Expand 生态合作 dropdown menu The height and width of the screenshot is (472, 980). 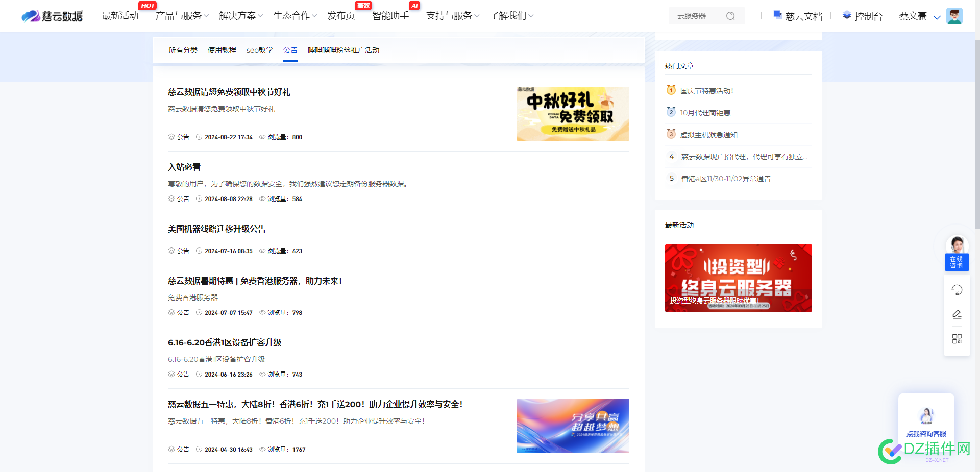tap(295, 16)
